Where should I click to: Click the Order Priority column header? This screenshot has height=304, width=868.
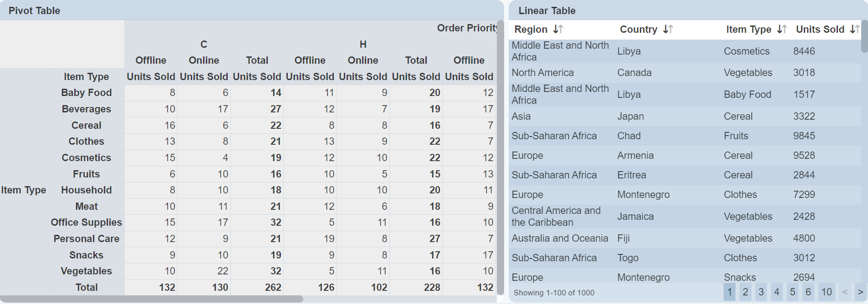[x=466, y=28]
